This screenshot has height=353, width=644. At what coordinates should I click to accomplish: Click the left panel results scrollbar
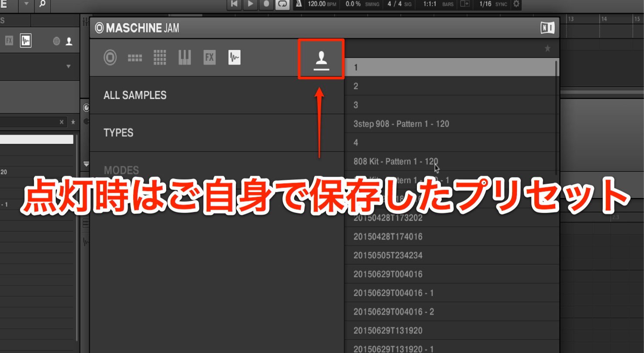point(77,237)
